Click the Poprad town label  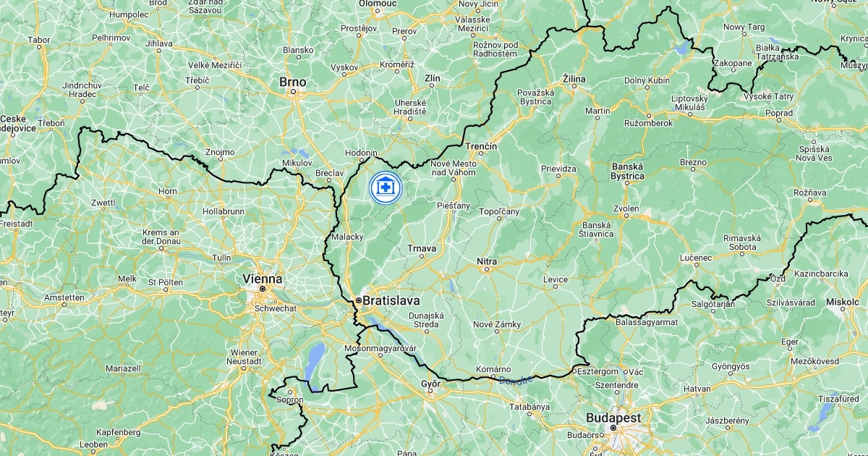[x=779, y=113]
